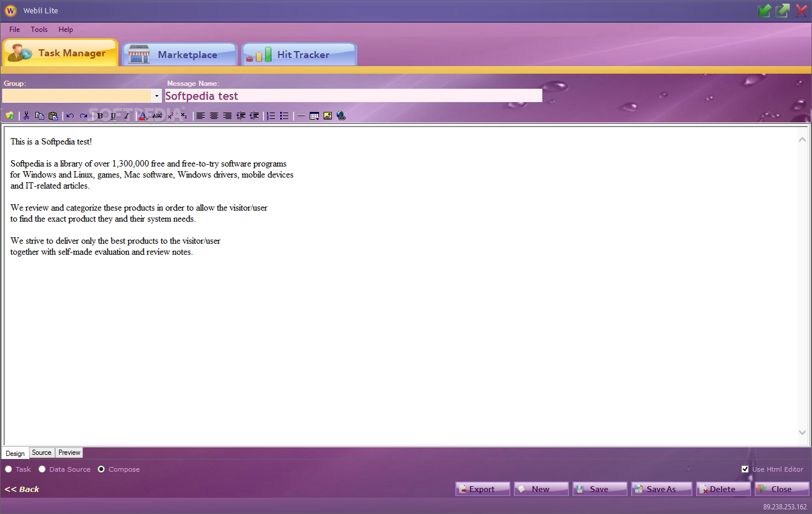Screen dimensions: 812x514
Task: Align text to the right
Action: [227, 116]
